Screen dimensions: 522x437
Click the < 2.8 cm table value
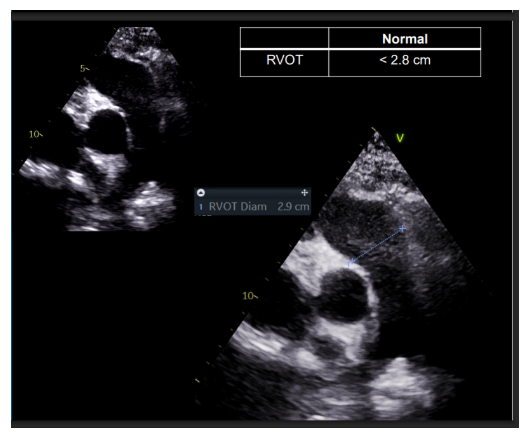(x=405, y=60)
